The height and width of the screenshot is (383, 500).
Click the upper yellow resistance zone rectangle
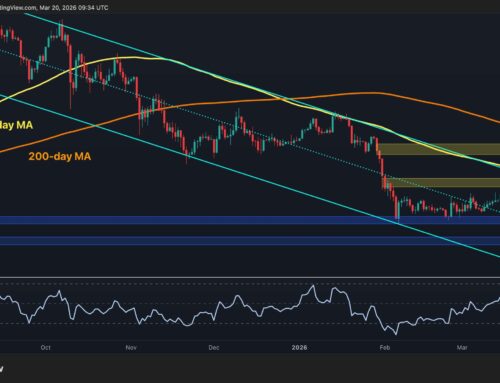pyautogui.click(x=439, y=149)
